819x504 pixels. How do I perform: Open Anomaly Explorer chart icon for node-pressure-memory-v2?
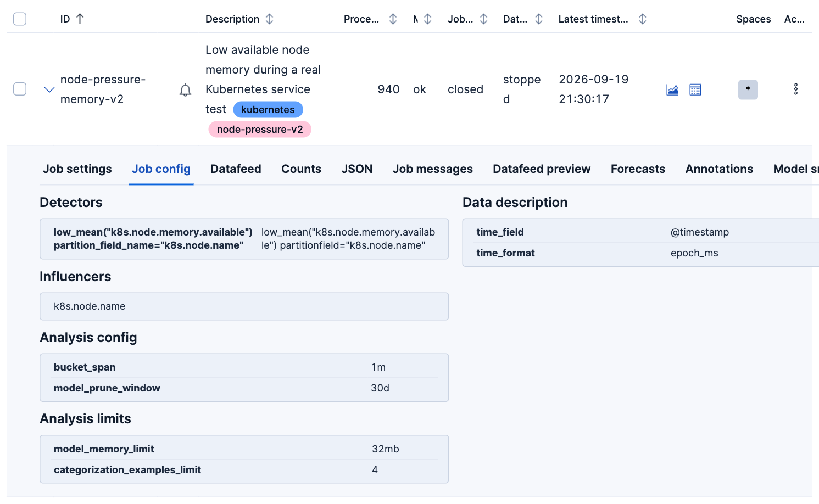(672, 89)
